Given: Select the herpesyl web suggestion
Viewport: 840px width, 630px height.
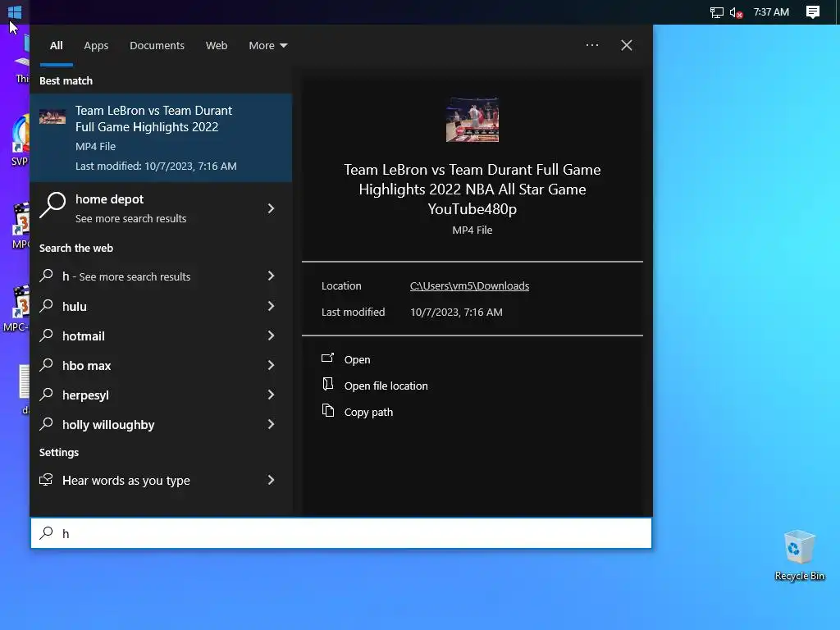Looking at the screenshot, I should pyautogui.click(x=161, y=395).
